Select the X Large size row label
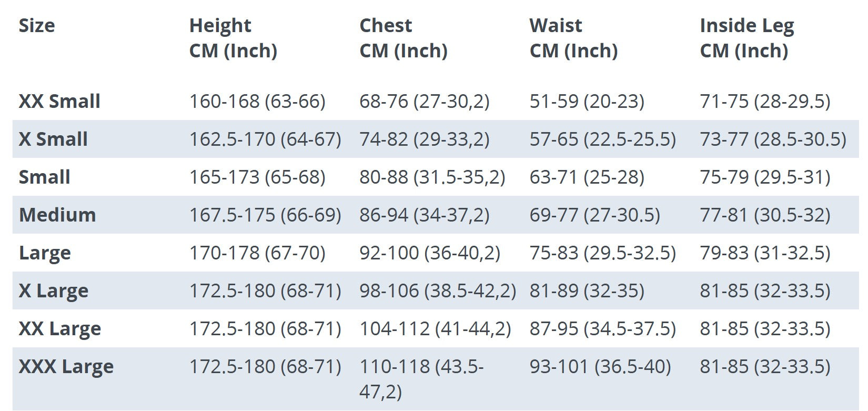 coord(54,291)
